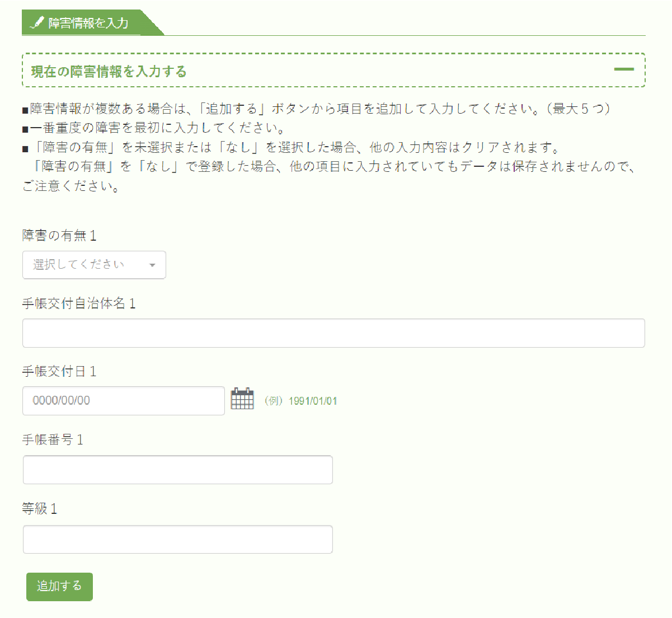The height and width of the screenshot is (618, 672).
Task: Click the note starting with 一番重度の障害
Action: (x=154, y=128)
